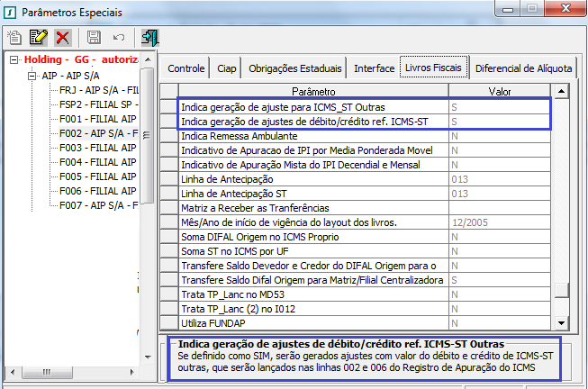
Task: Click the Parâmetro column header
Action: click(x=312, y=92)
